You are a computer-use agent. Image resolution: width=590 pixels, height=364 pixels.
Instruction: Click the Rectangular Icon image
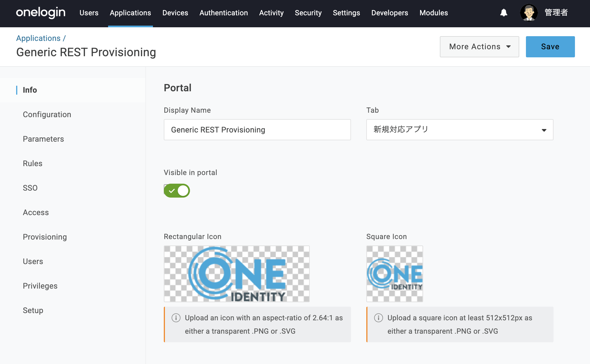pyautogui.click(x=237, y=274)
